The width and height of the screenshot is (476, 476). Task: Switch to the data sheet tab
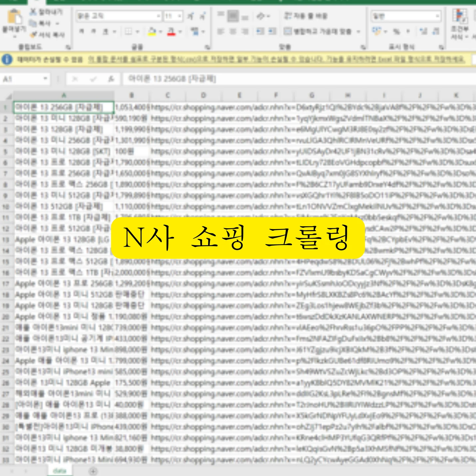(60, 471)
